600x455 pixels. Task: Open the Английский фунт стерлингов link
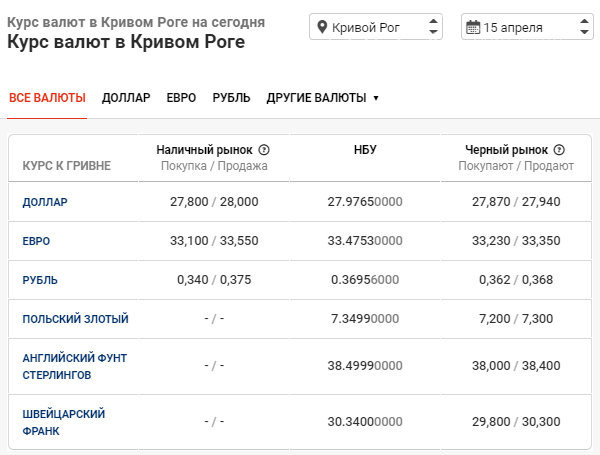(x=74, y=366)
